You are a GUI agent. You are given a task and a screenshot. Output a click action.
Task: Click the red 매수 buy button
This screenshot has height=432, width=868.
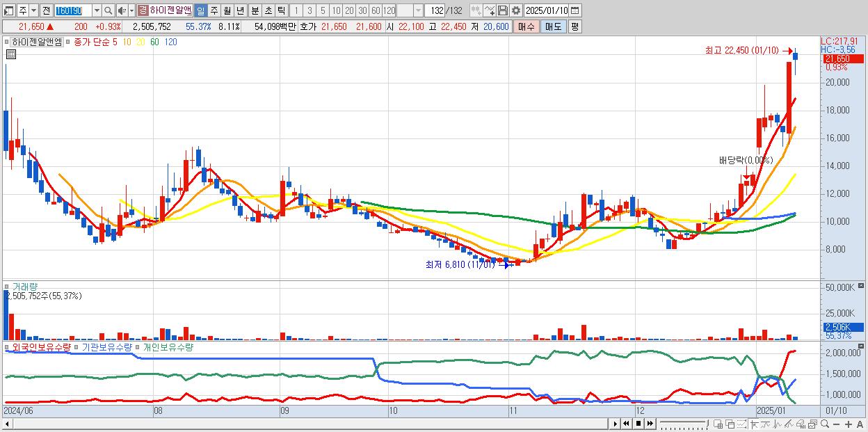[x=527, y=26]
